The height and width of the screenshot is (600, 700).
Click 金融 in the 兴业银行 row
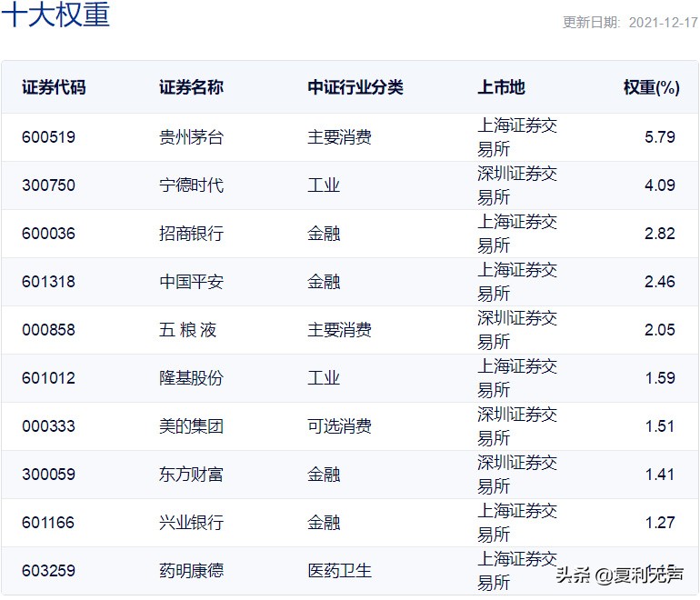click(x=324, y=523)
